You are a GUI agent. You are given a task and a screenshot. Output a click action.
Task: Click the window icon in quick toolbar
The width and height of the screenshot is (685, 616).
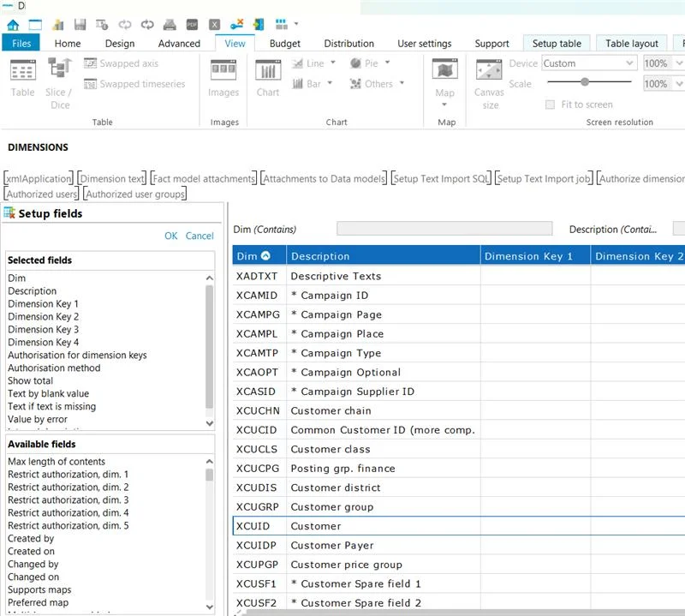pyautogui.click(x=35, y=25)
